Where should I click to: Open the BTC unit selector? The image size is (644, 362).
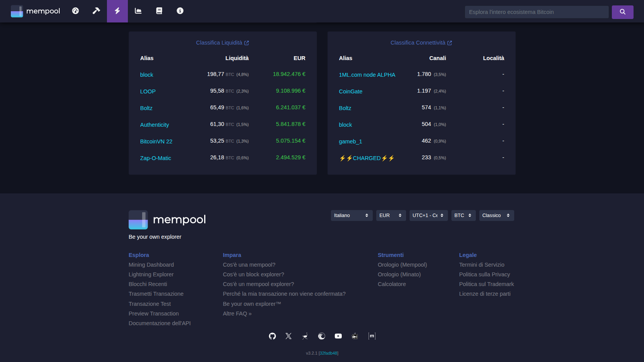pos(463,215)
